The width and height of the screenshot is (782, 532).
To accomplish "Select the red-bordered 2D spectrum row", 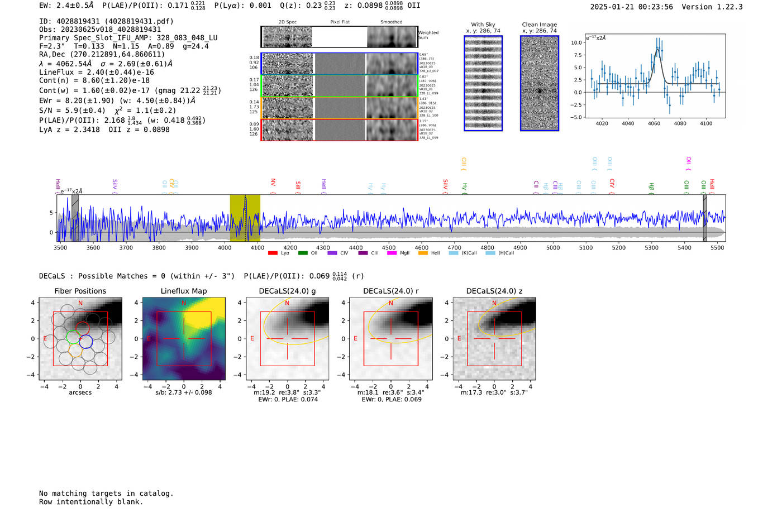I will click(x=340, y=130).
